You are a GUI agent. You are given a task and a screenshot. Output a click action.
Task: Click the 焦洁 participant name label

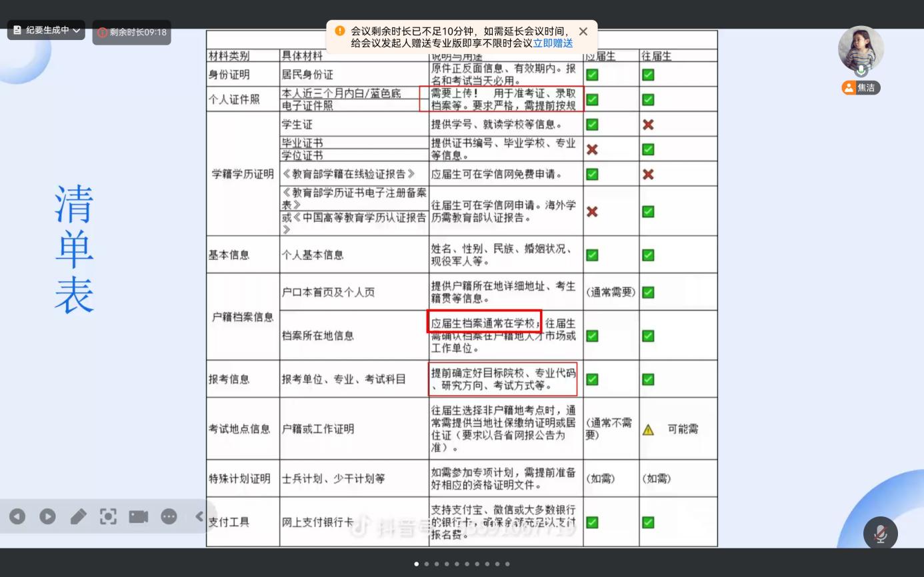(x=865, y=88)
